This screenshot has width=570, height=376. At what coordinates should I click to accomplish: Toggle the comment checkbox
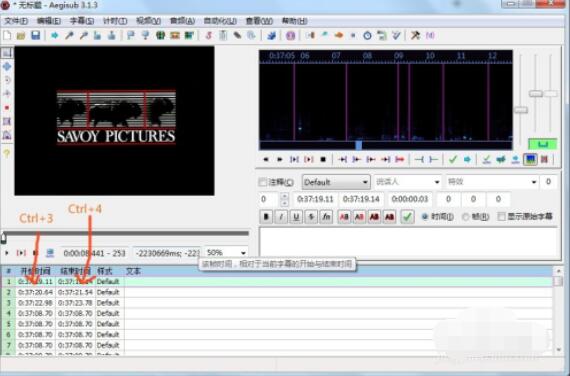[x=262, y=182]
